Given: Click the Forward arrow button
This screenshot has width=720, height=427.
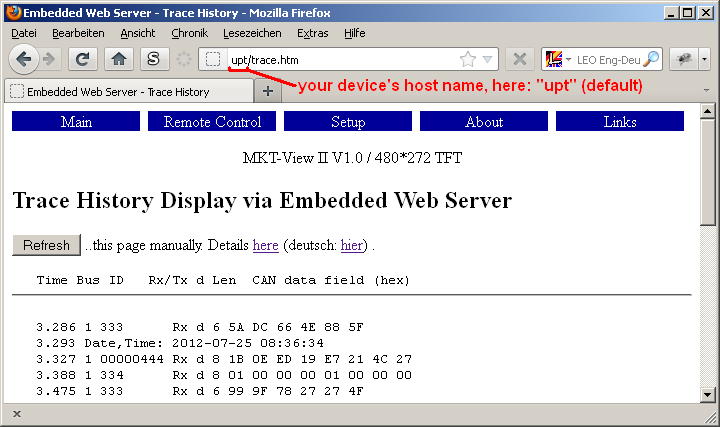Looking at the screenshot, I should 49,59.
